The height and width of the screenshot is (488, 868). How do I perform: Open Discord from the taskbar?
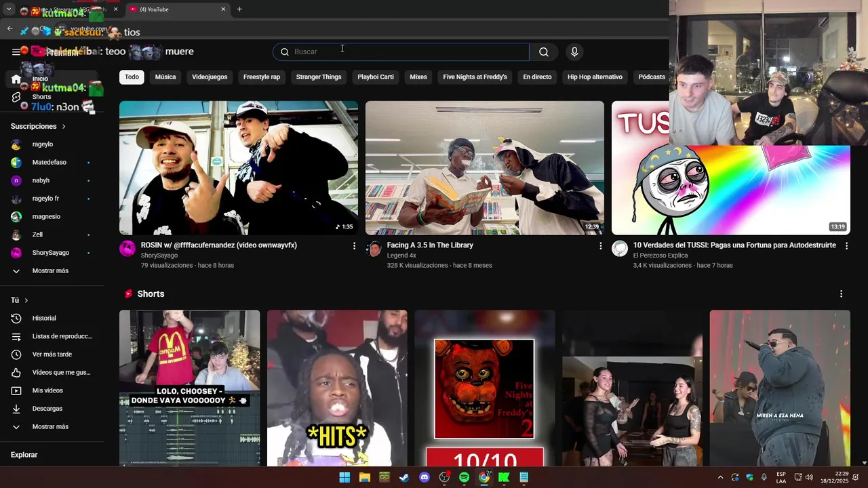(425, 478)
